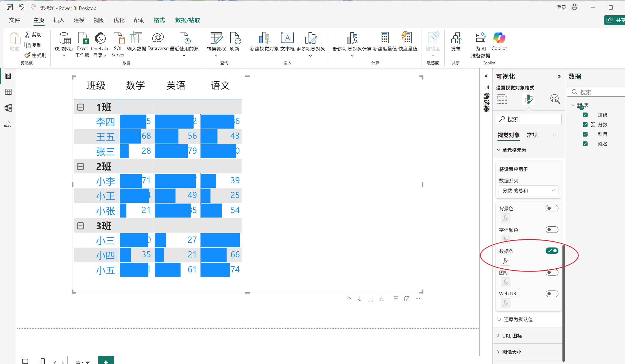Viewport: 625px width, 364px height.
Task: Collapse the 1班 row group
Action: 80,107
